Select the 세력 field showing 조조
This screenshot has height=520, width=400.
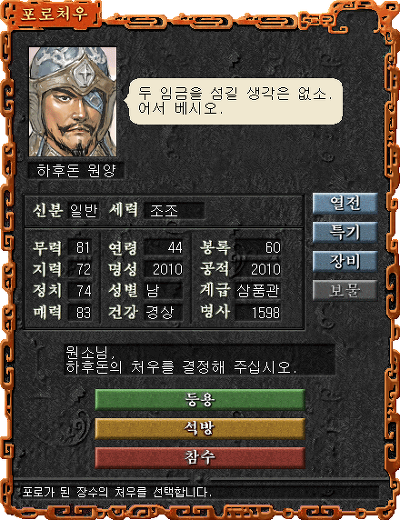[x=174, y=211]
